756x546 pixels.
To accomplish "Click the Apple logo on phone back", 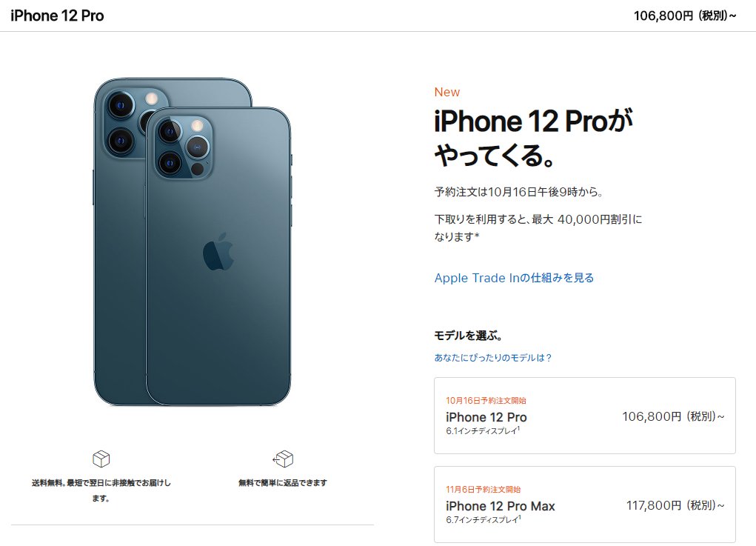I will [x=218, y=251].
